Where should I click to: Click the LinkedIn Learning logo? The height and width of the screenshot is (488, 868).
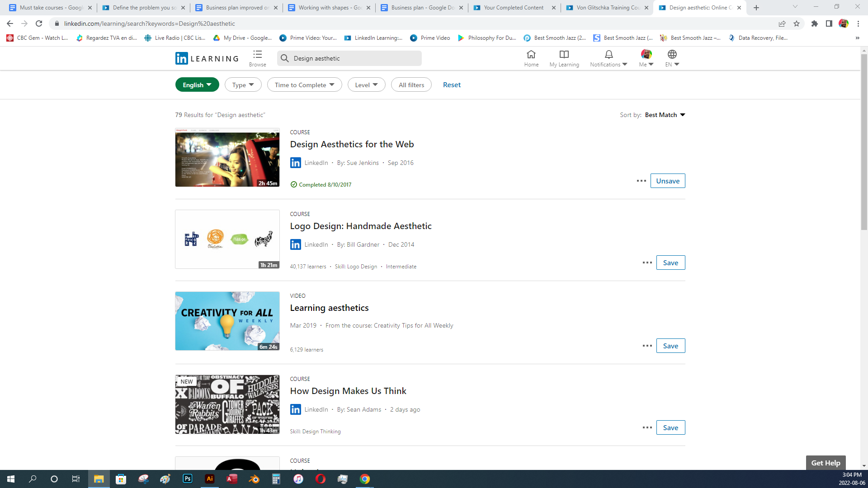pyautogui.click(x=207, y=58)
